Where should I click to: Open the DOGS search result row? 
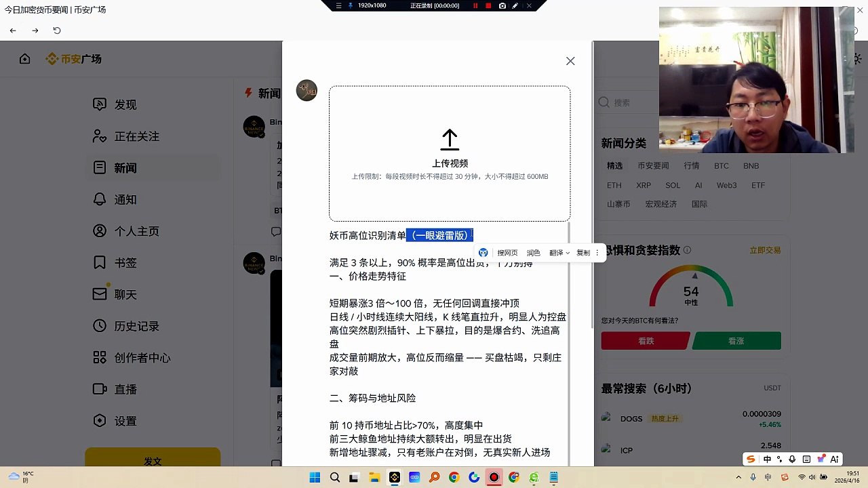[x=691, y=419]
